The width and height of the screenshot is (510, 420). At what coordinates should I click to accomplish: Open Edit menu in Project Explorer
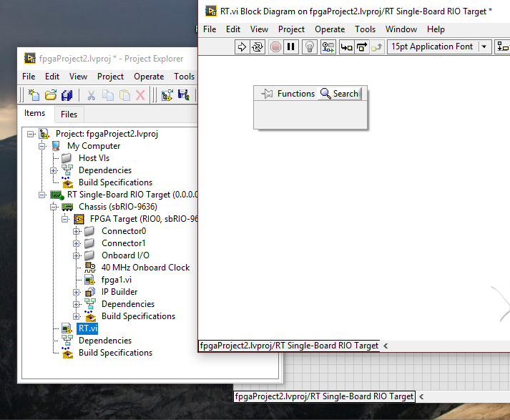[x=52, y=77]
